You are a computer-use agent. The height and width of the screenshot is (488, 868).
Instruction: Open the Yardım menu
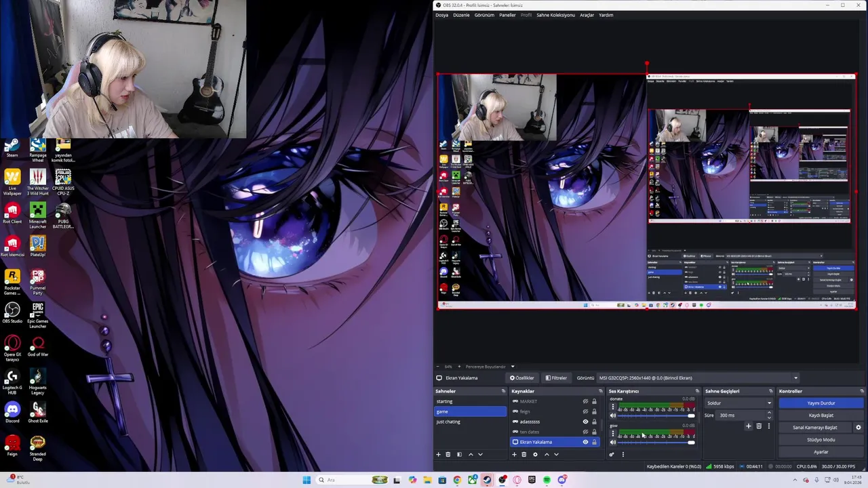(606, 15)
